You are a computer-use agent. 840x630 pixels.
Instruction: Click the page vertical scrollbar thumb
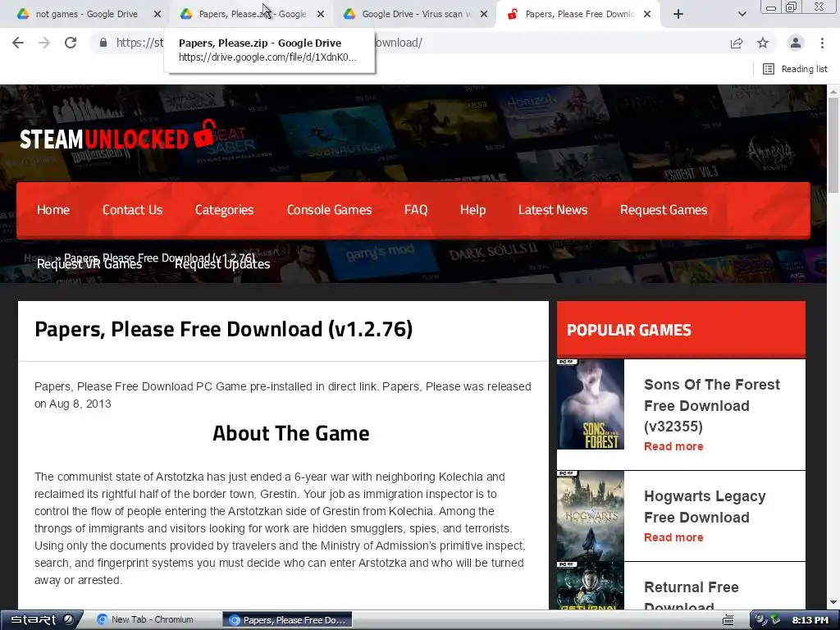coord(833,144)
